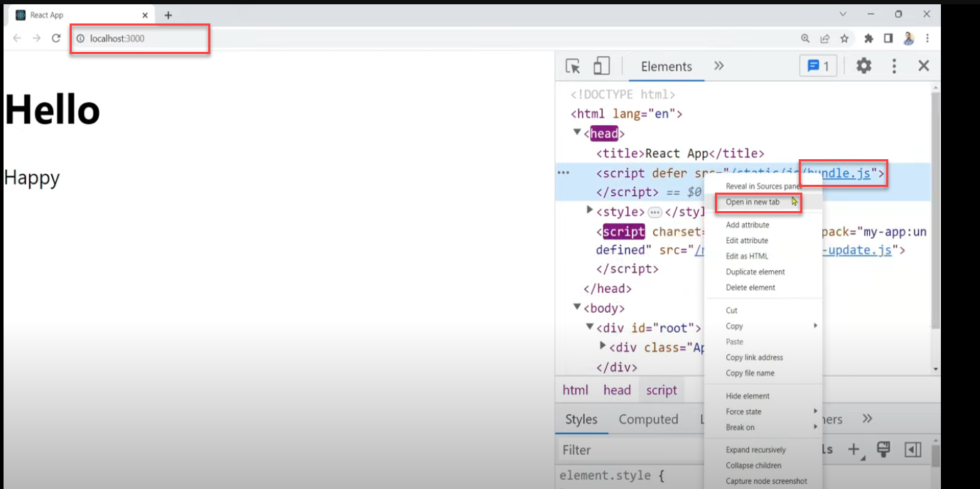Show more styles sidebar tabs chevron
The image size is (980, 489).
click(x=867, y=419)
